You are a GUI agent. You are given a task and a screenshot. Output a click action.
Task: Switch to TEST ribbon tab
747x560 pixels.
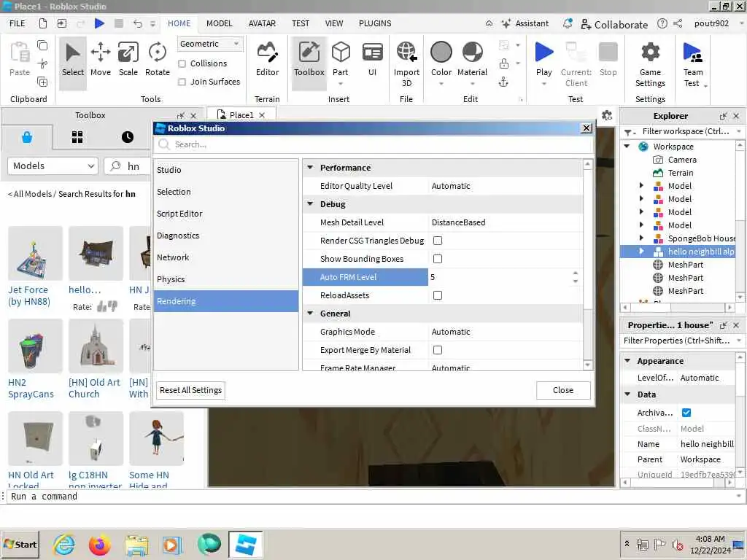(300, 23)
